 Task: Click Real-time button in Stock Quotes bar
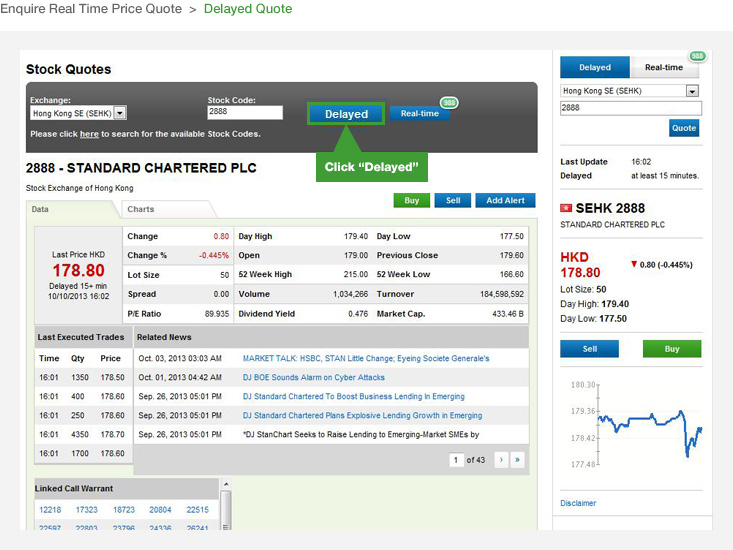point(419,114)
